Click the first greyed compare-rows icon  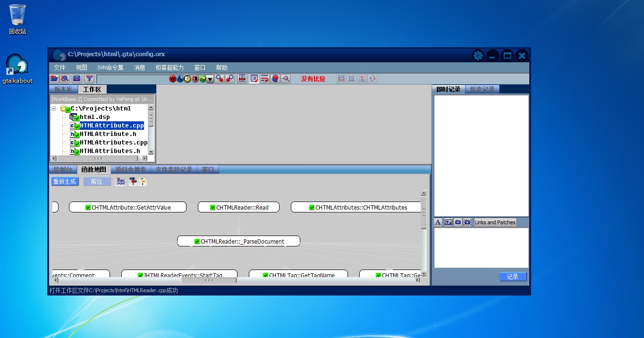[x=341, y=79]
